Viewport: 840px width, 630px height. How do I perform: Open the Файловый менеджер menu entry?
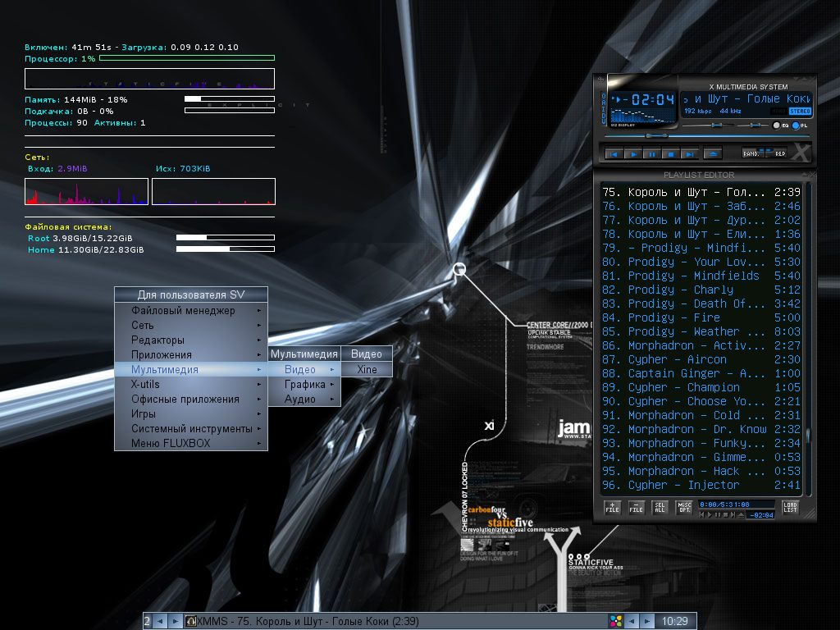[191, 310]
